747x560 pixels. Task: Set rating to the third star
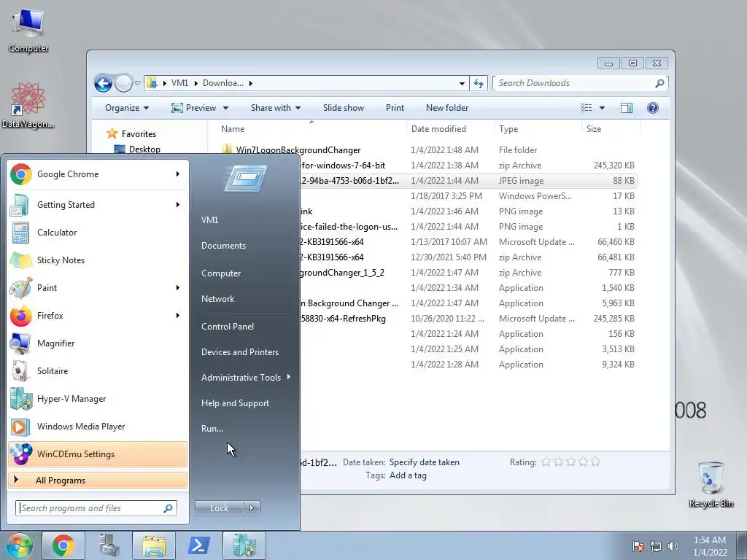570,462
